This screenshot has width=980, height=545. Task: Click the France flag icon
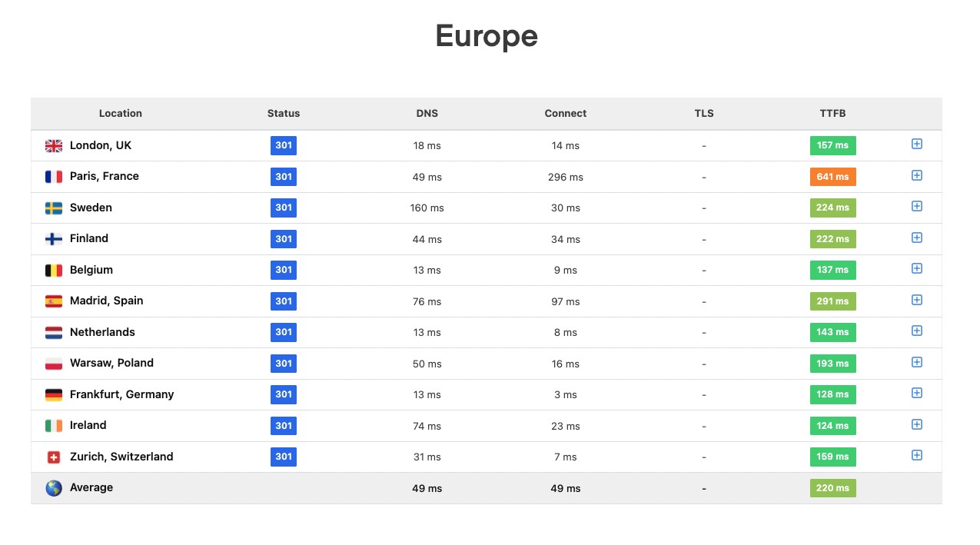click(x=54, y=177)
